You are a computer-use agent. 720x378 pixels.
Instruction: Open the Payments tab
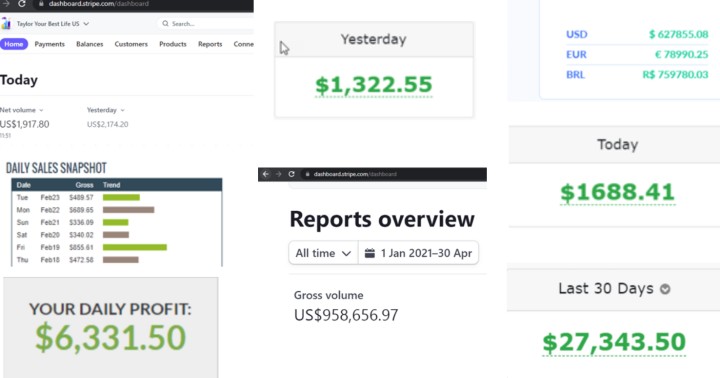(x=50, y=44)
